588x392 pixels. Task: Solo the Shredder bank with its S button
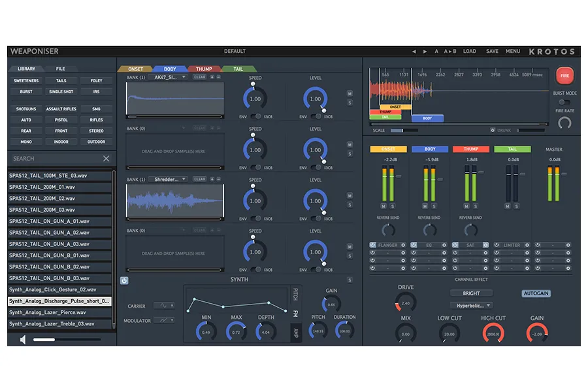[x=350, y=204]
